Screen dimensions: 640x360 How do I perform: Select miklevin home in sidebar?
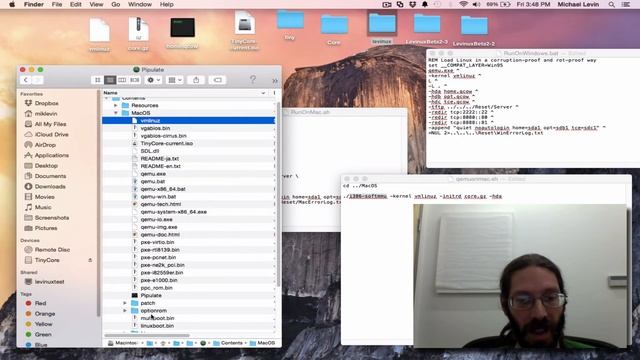click(46, 113)
